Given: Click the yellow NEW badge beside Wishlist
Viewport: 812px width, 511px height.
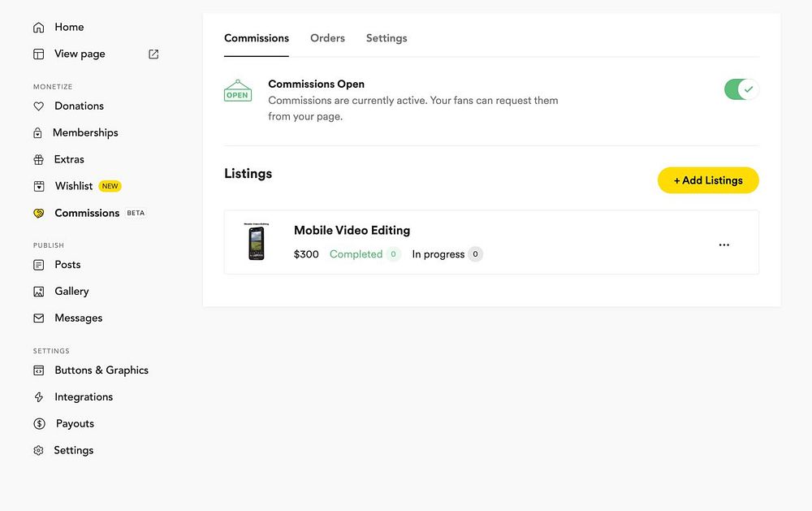Looking at the screenshot, I should coord(110,186).
